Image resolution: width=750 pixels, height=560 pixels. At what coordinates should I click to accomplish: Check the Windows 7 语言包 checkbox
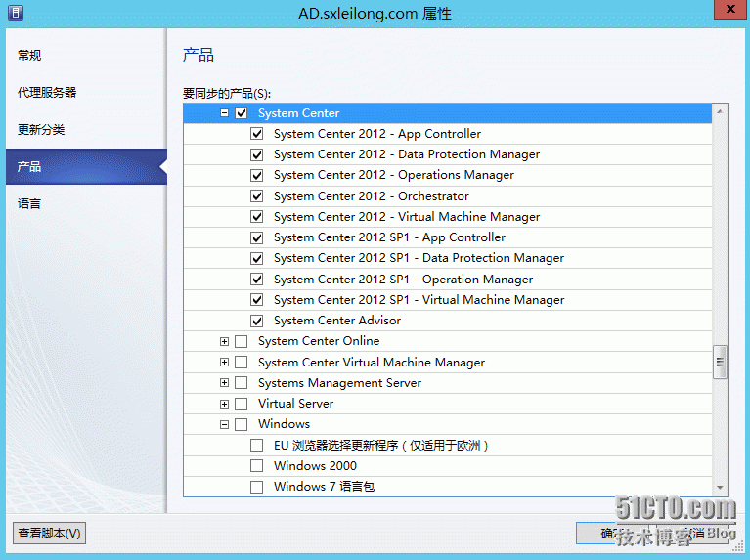tap(257, 487)
